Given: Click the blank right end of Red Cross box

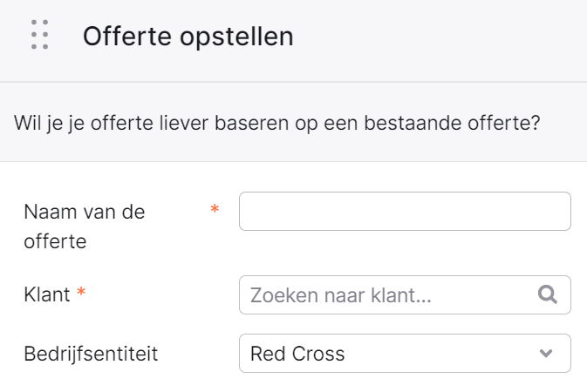Looking at the screenshot, I should point(449,353).
